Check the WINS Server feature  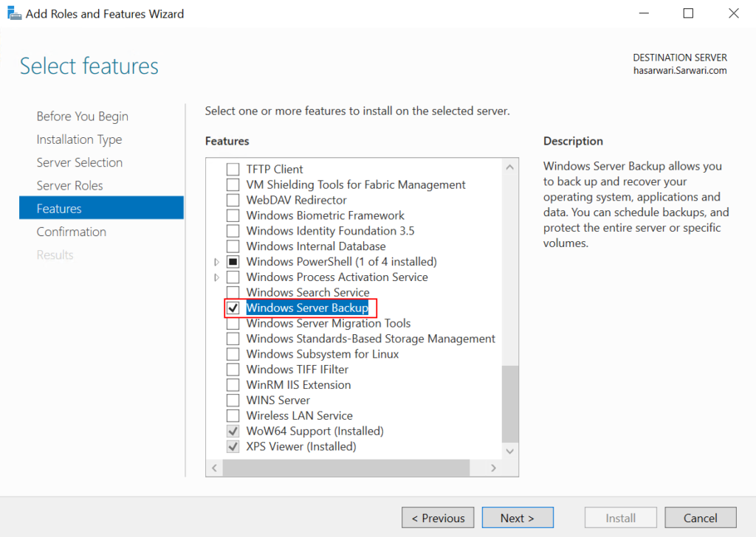(233, 400)
